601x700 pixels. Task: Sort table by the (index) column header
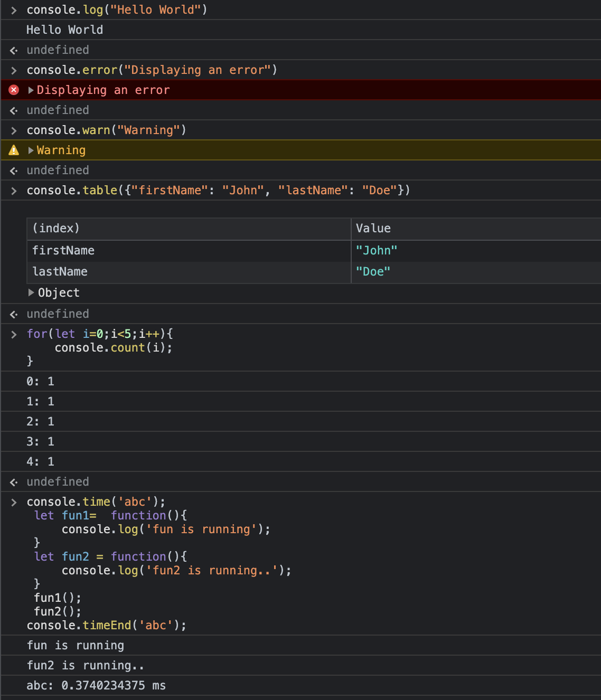[189, 229]
